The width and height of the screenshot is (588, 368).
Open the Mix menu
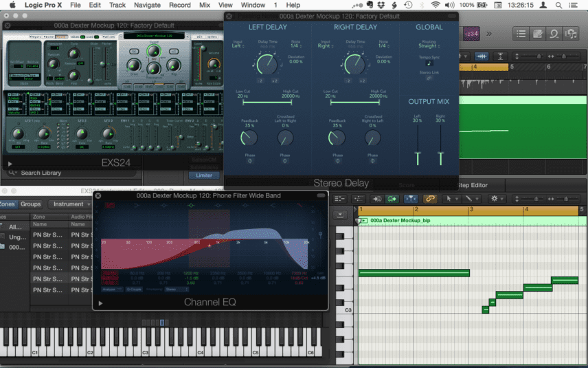[x=205, y=5]
